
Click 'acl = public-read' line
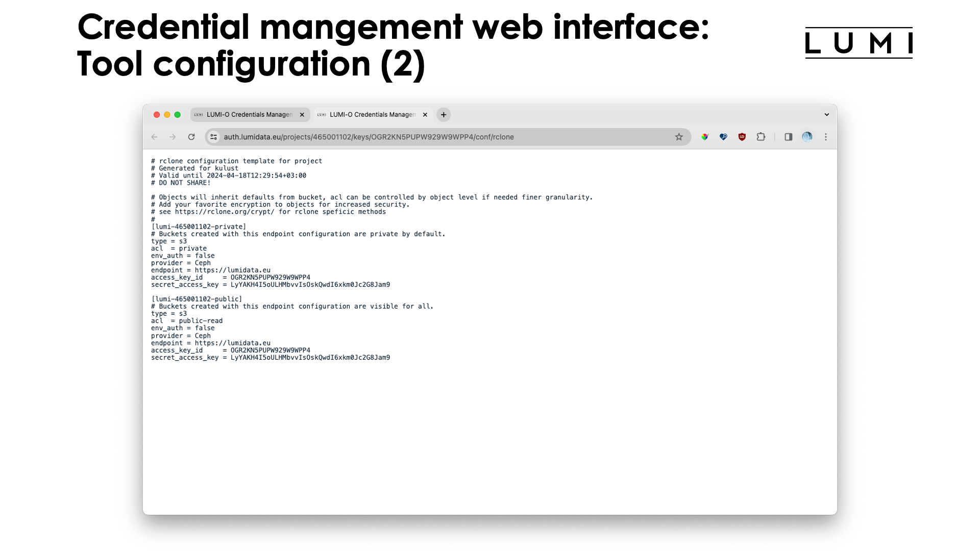187,321
